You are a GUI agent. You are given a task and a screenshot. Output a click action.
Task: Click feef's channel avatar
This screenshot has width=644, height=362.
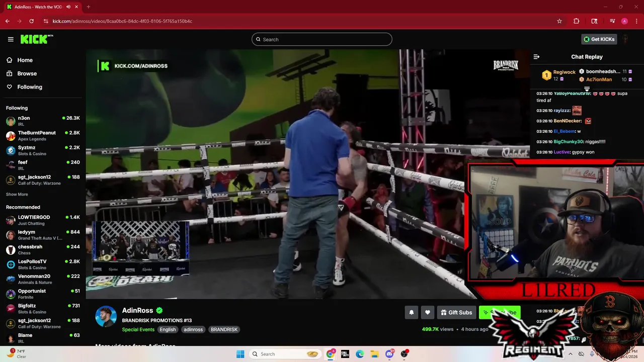point(11,165)
